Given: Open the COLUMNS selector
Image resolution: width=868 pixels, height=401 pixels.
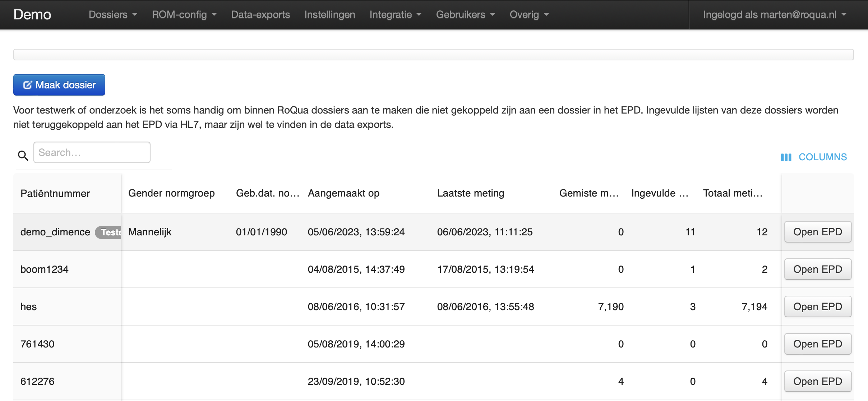Looking at the screenshot, I should [x=814, y=157].
